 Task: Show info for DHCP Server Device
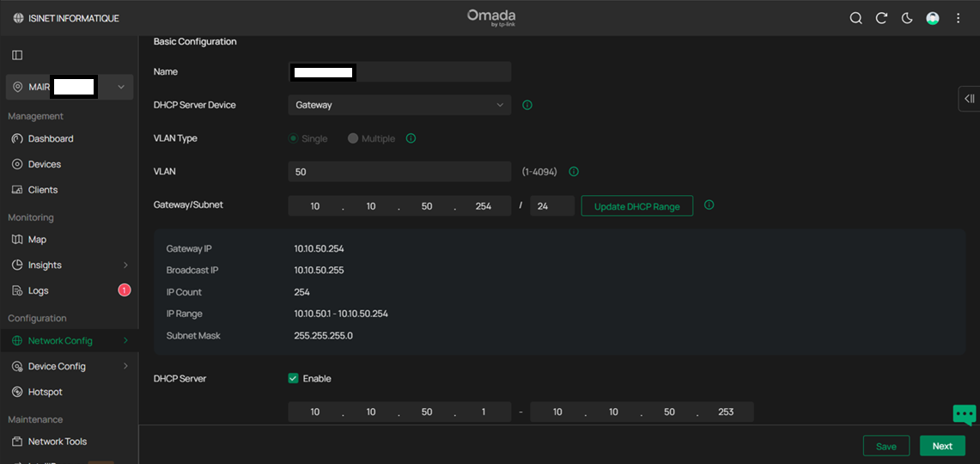pyautogui.click(x=527, y=105)
